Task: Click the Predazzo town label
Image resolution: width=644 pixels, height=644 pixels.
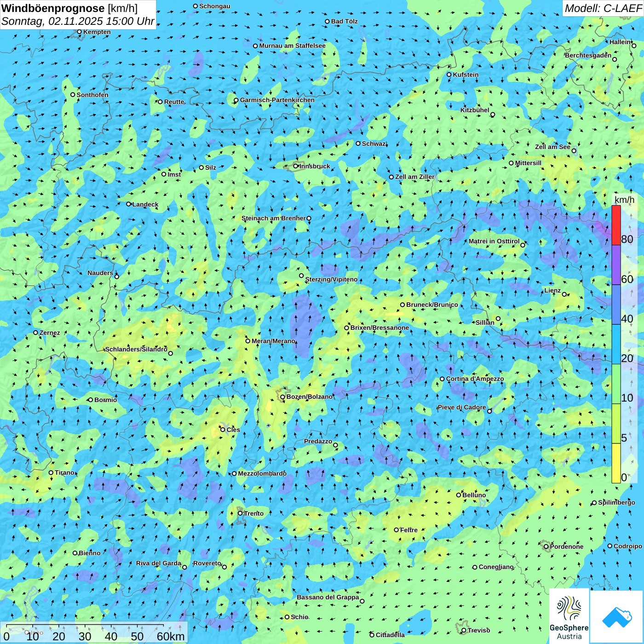Action: pyautogui.click(x=318, y=441)
